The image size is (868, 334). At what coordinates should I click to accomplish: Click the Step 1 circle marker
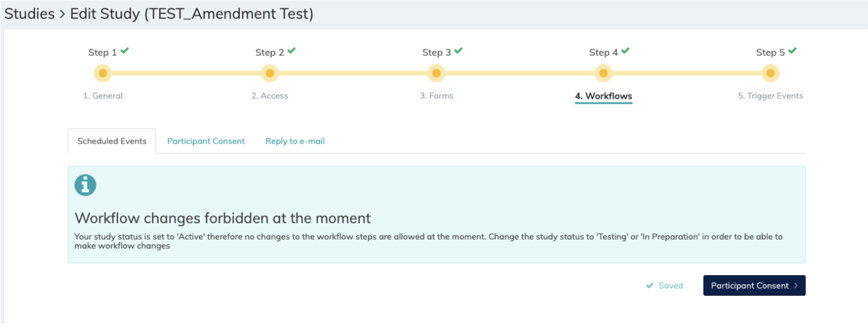tap(103, 74)
